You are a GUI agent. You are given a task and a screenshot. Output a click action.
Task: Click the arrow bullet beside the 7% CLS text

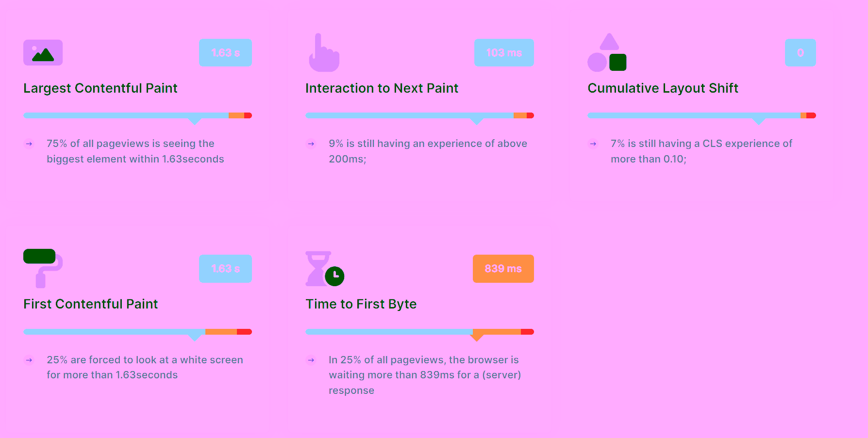[x=593, y=144]
